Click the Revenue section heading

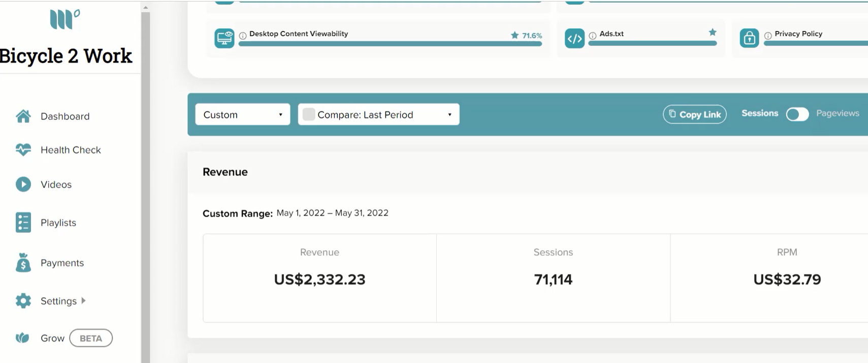[x=225, y=172]
